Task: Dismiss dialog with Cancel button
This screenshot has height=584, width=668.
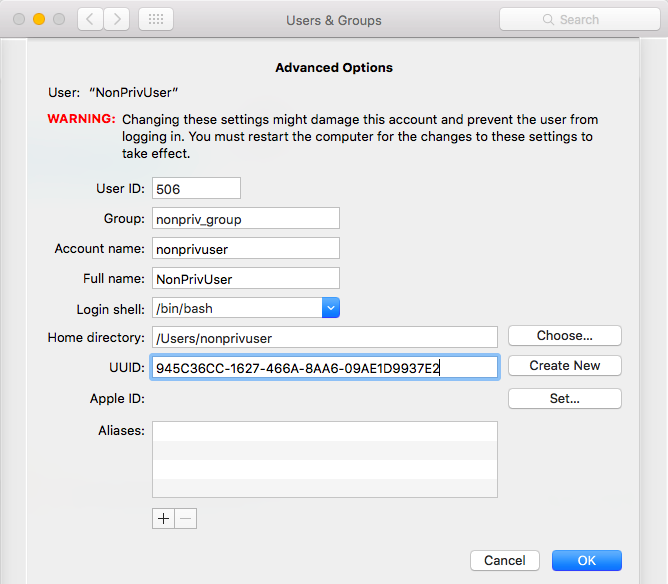Action: (505, 560)
